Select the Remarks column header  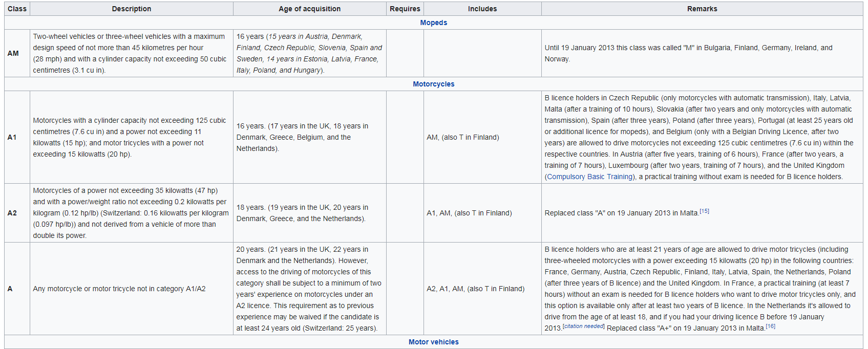[x=702, y=9]
